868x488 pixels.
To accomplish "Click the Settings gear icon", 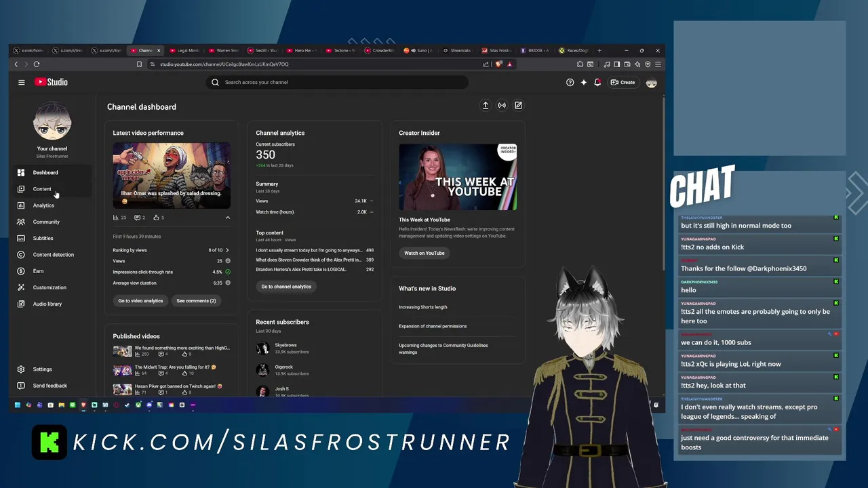I will (x=21, y=369).
